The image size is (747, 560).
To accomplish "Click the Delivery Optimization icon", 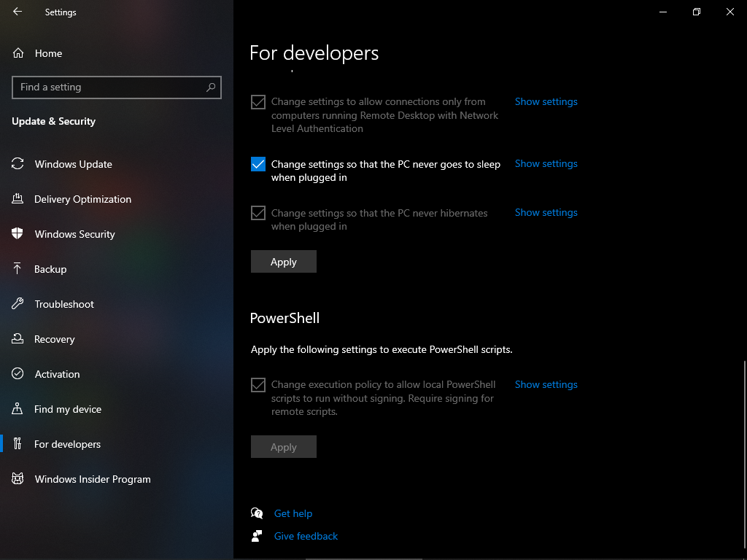I will point(18,198).
